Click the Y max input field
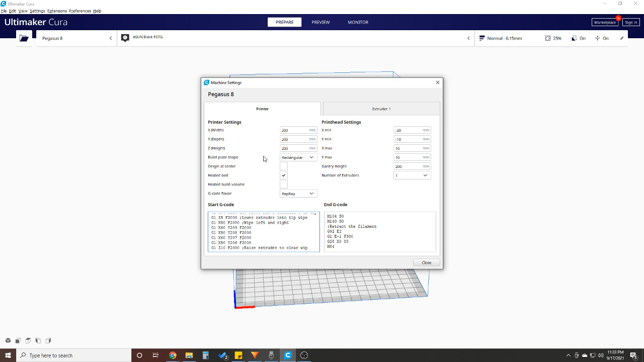 [412, 157]
